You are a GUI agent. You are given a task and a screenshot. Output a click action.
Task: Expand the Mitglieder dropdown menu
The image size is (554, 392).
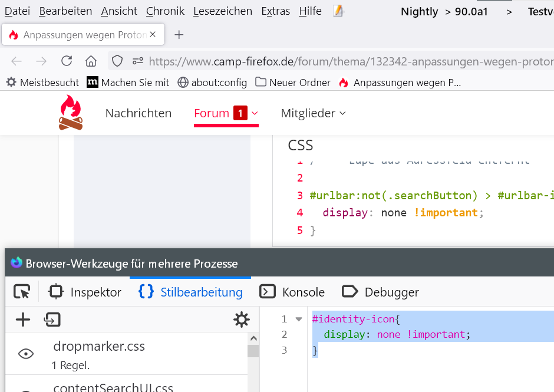coord(313,113)
